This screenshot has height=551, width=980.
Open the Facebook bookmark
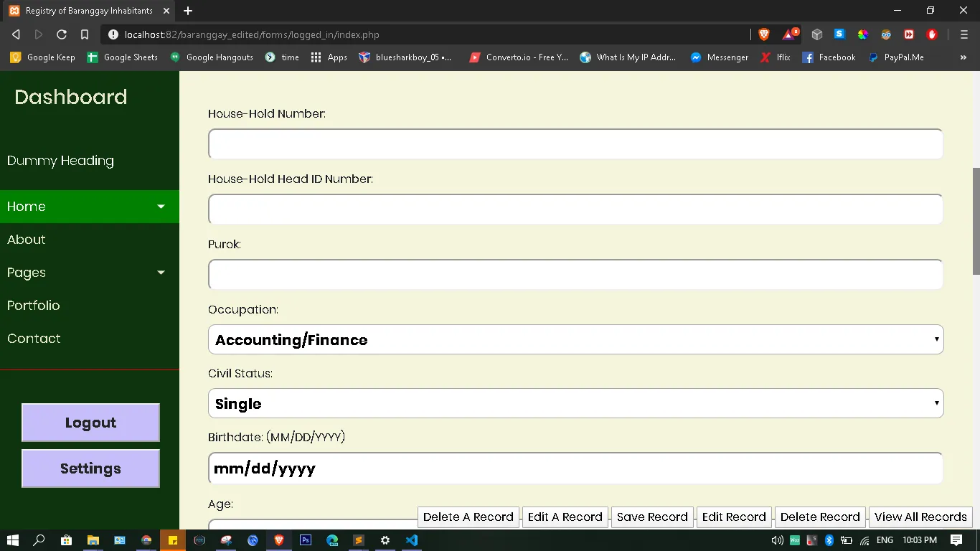coord(829,57)
